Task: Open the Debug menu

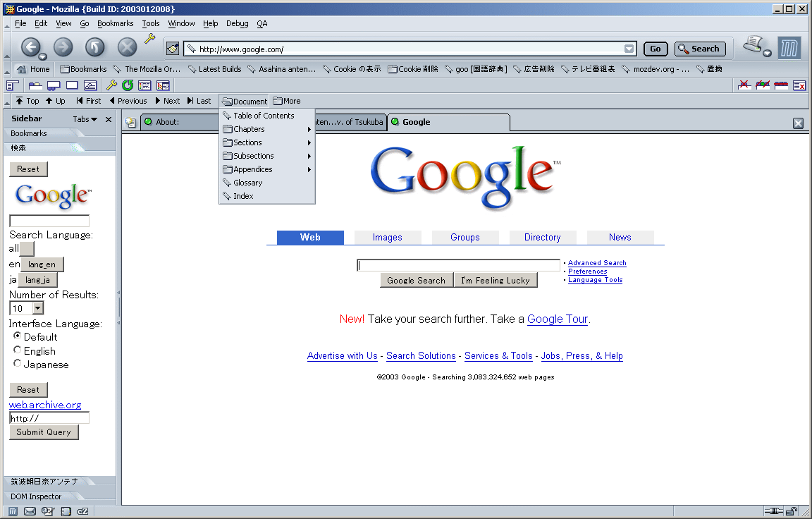Action: (237, 23)
